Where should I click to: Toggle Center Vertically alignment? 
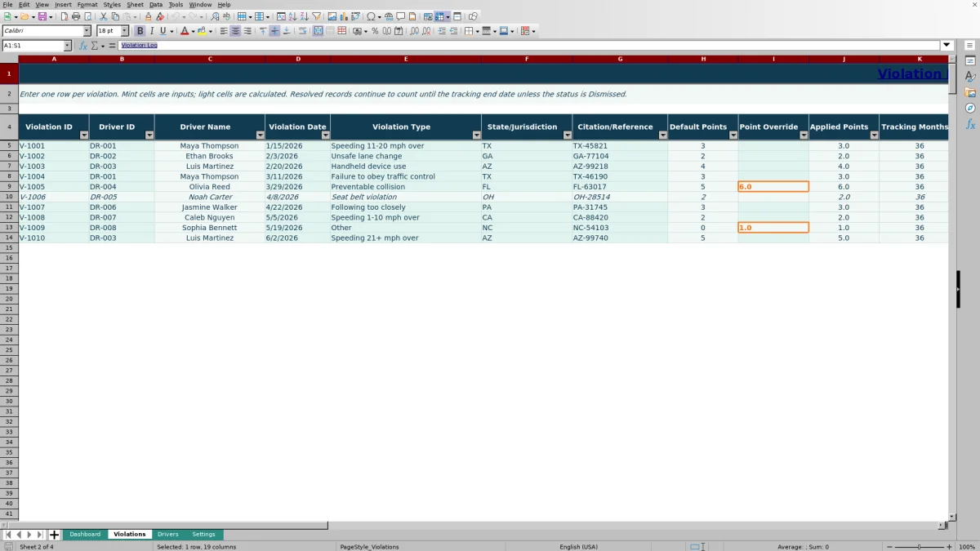(274, 31)
